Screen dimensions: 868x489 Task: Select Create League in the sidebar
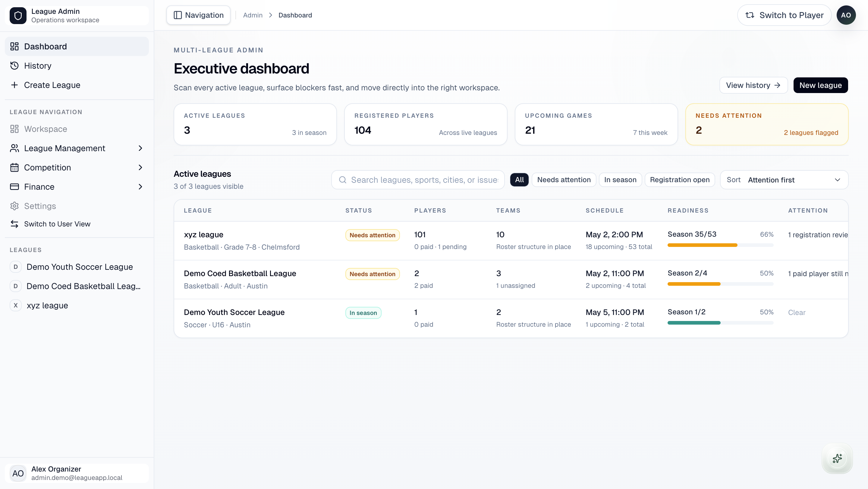point(77,85)
